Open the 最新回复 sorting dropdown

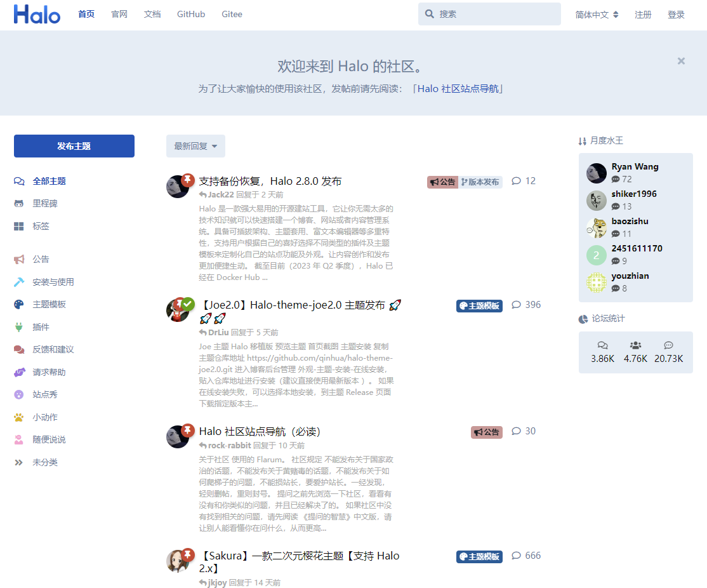pyautogui.click(x=195, y=146)
